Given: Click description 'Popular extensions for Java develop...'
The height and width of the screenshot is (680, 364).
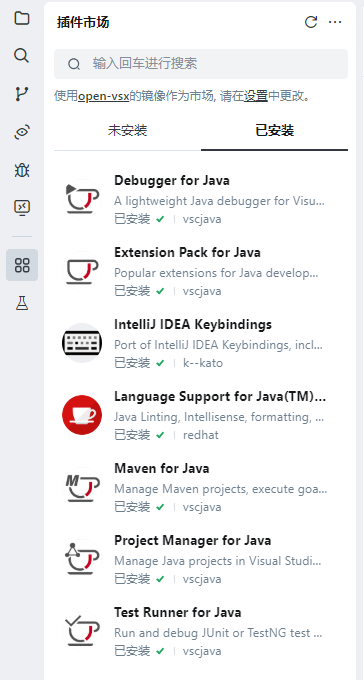Looking at the screenshot, I should tap(216, 273).
